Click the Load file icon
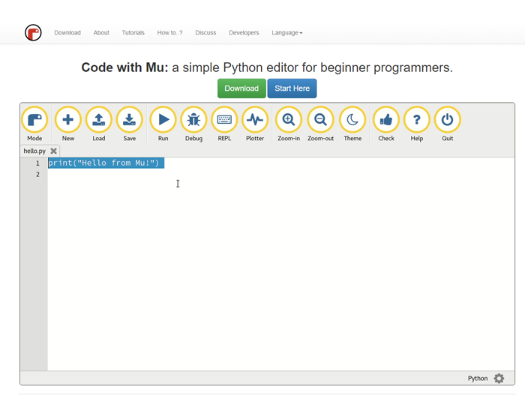Image resolution: width=525 pixels, height=420 pixels. (x=98, y=120)
